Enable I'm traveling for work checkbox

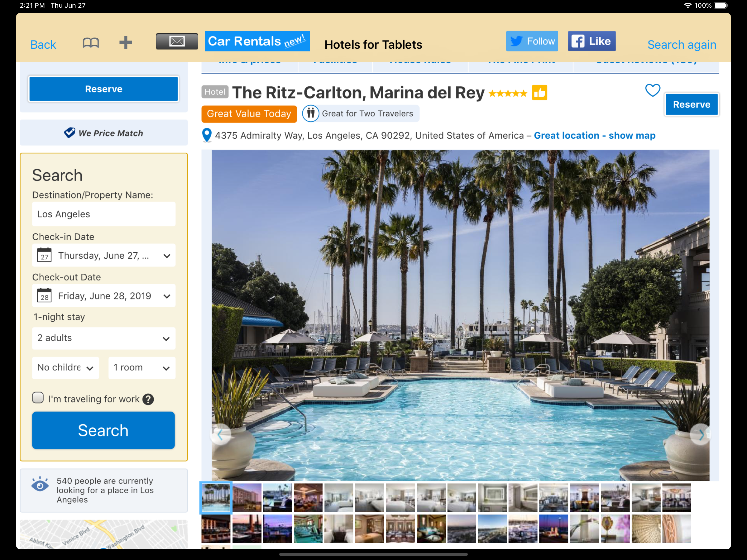(x=38, y=398)
